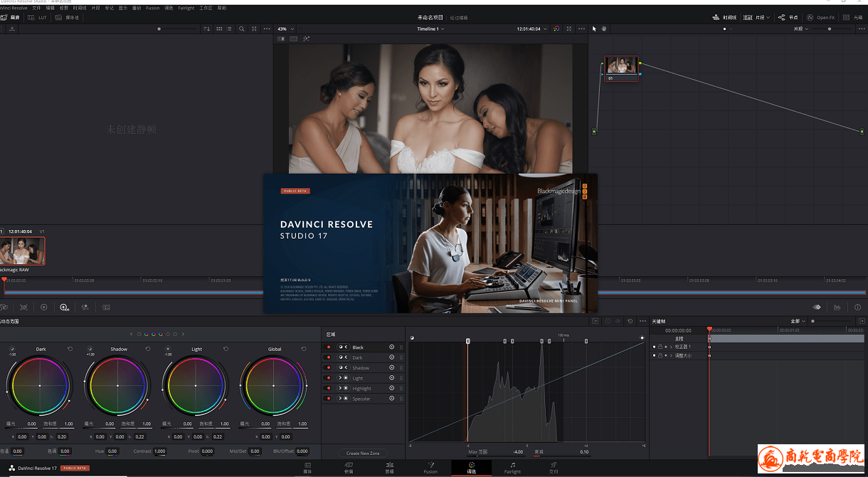The width and height of the screenshot is (868, 477).
Task: Toggle the Highlight zone red enable dot
Action: click(329, 388)
